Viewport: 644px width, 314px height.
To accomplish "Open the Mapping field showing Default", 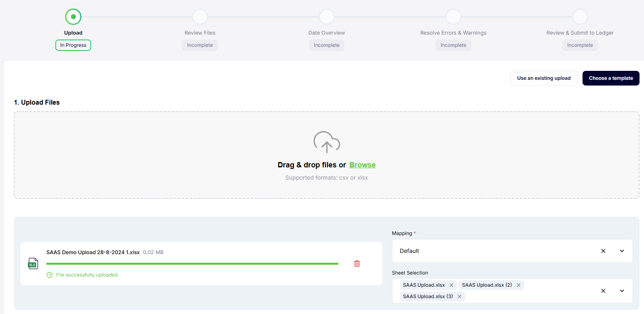I will tap(512, 251).
